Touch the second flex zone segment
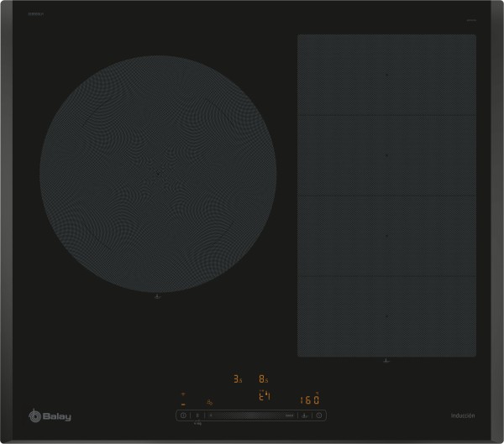Viewport: 504px width, 444px height. point(386,156)
